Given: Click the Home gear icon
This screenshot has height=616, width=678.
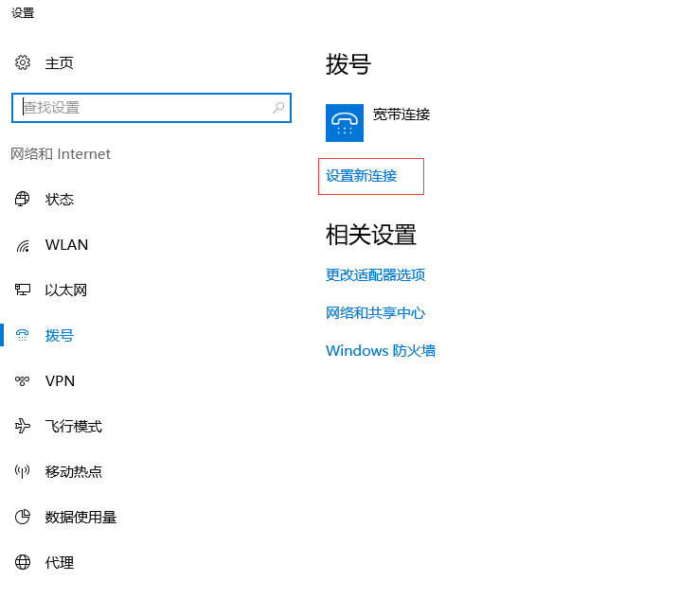Looking at the screenshot, I should pos(23,63).
